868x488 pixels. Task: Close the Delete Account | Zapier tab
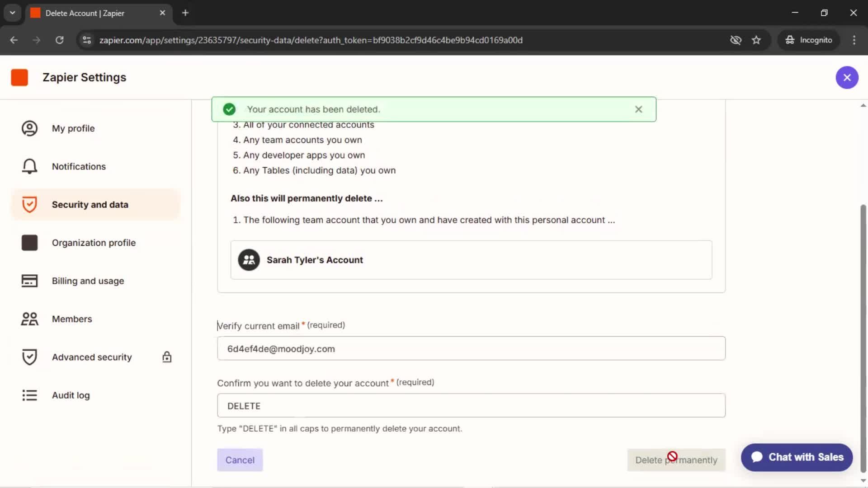pyautogui.click(x=162, y=13)
